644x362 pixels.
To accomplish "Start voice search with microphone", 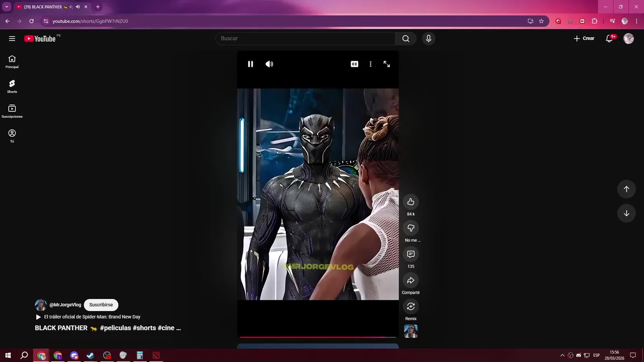I will click(428, 39).
